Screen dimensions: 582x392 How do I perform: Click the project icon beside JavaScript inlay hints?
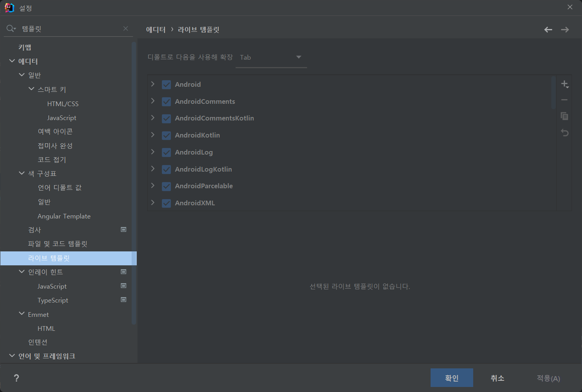tap(124, 285)
